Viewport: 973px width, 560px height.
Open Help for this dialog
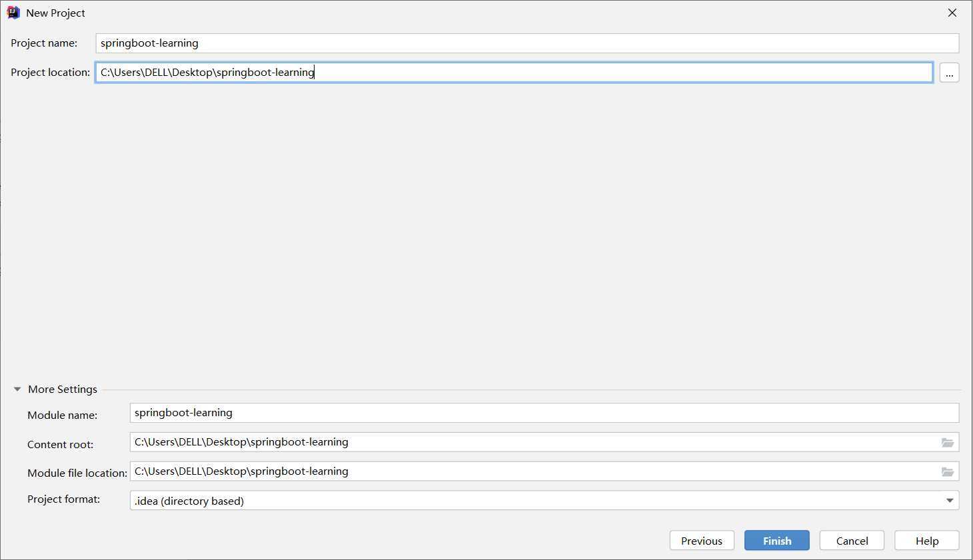coord(927,541)
